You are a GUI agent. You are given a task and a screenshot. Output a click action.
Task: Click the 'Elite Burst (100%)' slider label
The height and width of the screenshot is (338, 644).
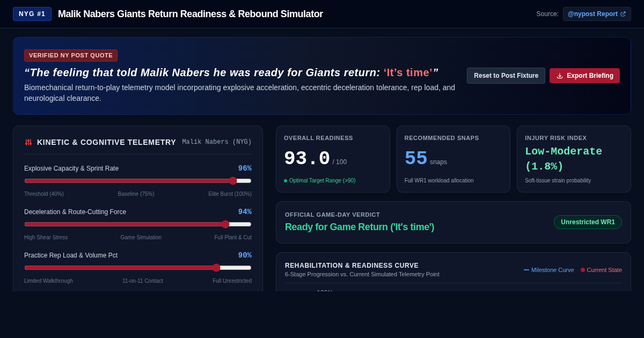[230, 194]
